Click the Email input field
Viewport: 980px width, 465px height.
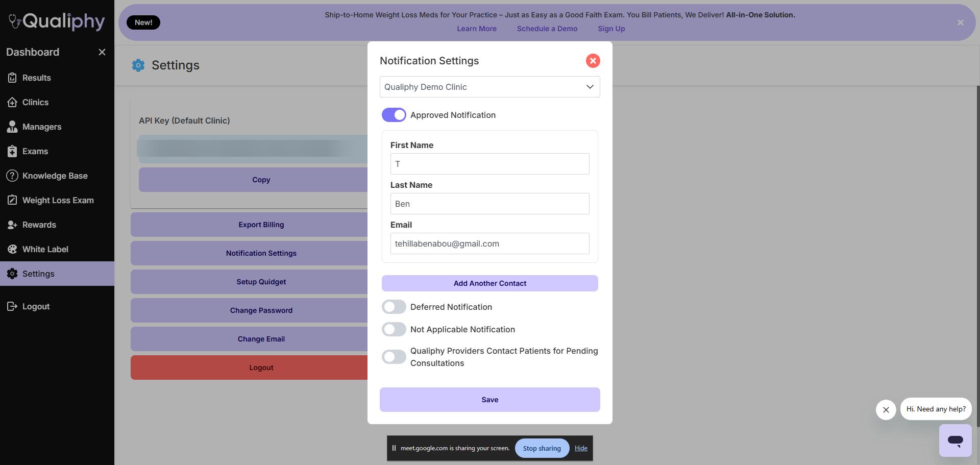tap(490, 243)
